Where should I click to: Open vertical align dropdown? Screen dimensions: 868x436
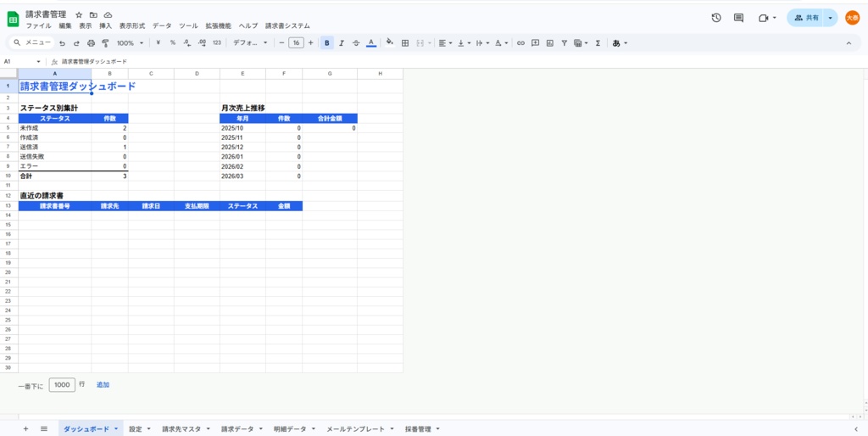pyautogui.click(x=464, y=42)
